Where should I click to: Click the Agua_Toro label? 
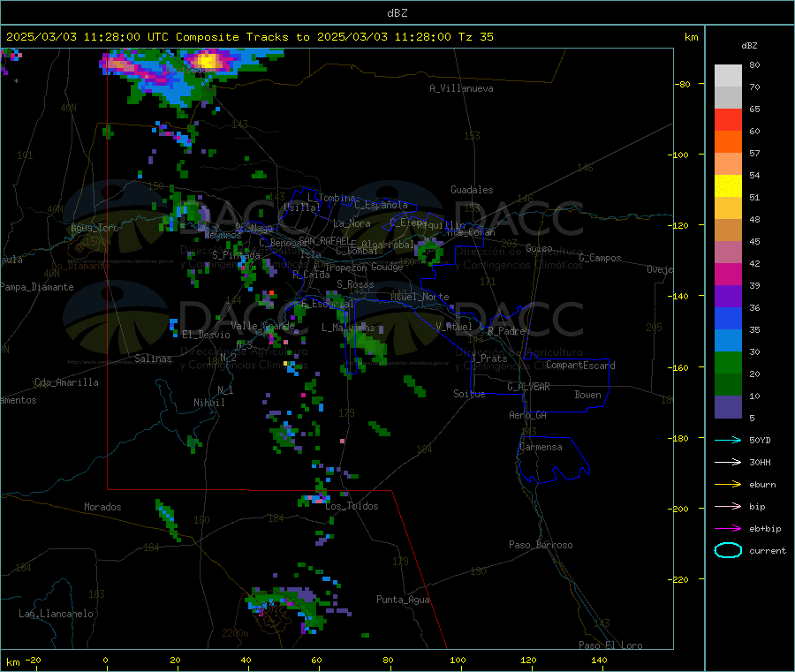pyautogui.click(x=95, y=228)
